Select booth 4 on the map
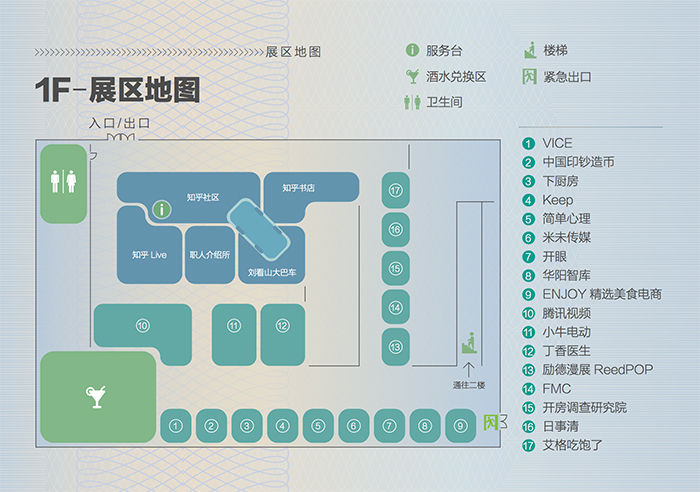This screenshot has height=492, width=700. tap(283, 426)
